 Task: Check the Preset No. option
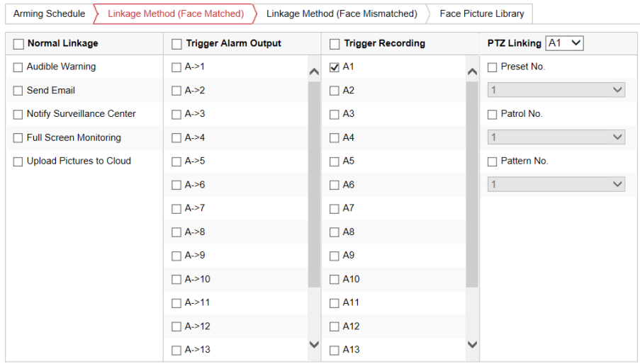(493, 67)
